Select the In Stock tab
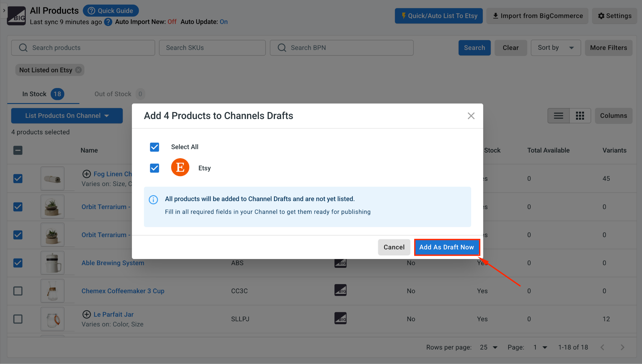642x364 pixels. tap(43, 94)
